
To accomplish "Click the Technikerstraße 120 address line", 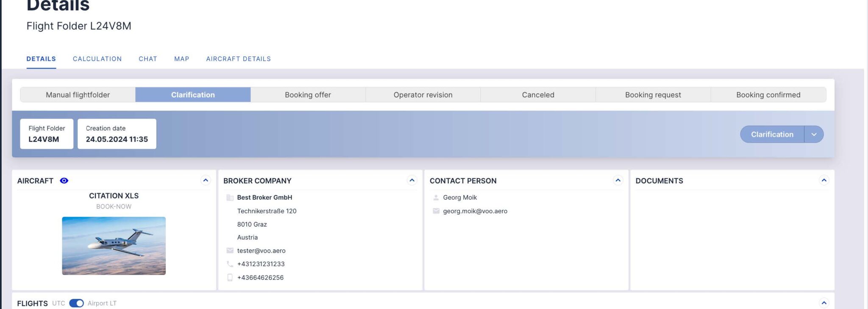I will [x=267, y=211].
